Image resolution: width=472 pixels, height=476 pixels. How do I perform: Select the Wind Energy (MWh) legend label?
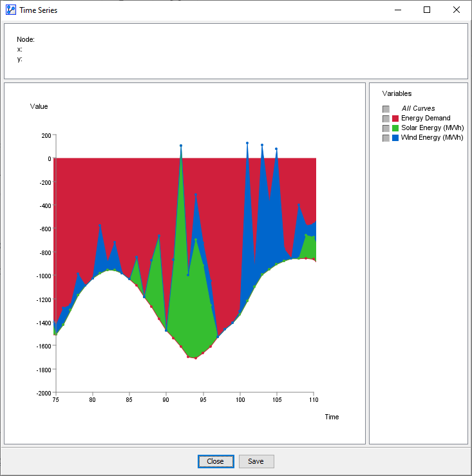click(x=432, y=138)
